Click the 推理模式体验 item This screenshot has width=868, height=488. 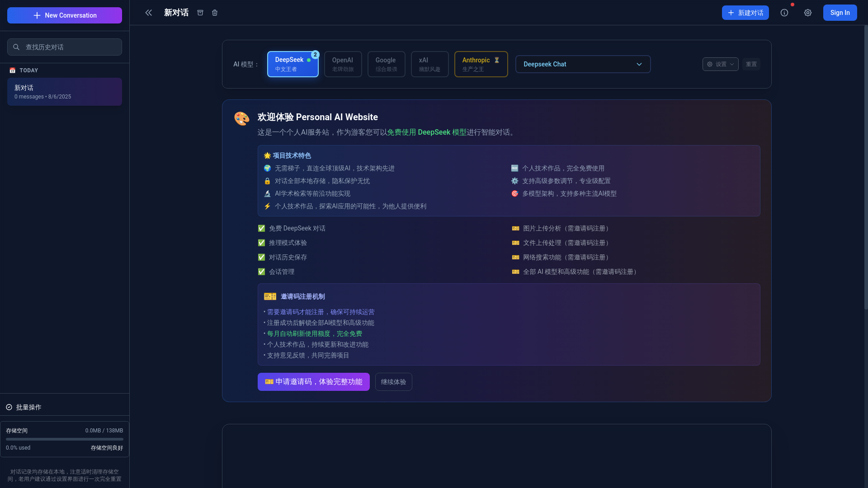pos(288,243)
